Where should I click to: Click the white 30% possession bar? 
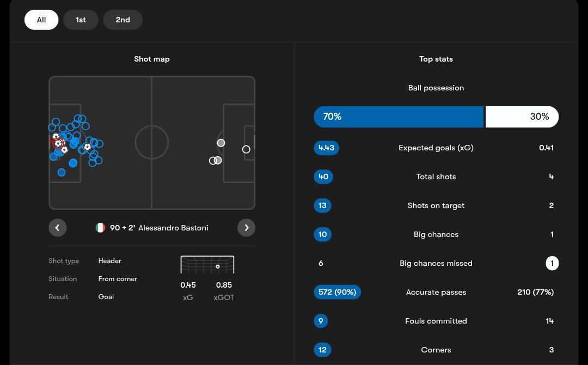(522, 117)
